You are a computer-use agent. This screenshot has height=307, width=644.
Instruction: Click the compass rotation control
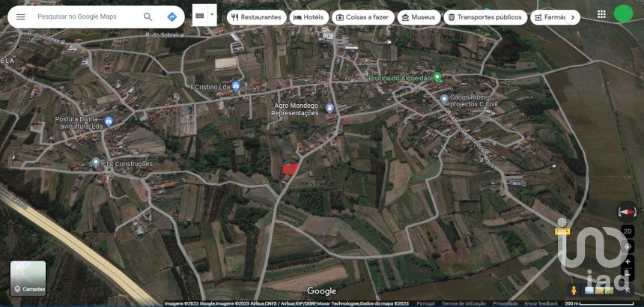628,211
